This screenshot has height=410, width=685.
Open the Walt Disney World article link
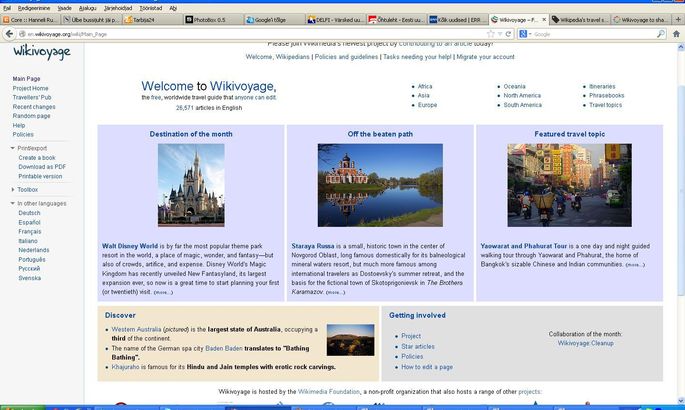pyautogui.click(x=130, y=246)
